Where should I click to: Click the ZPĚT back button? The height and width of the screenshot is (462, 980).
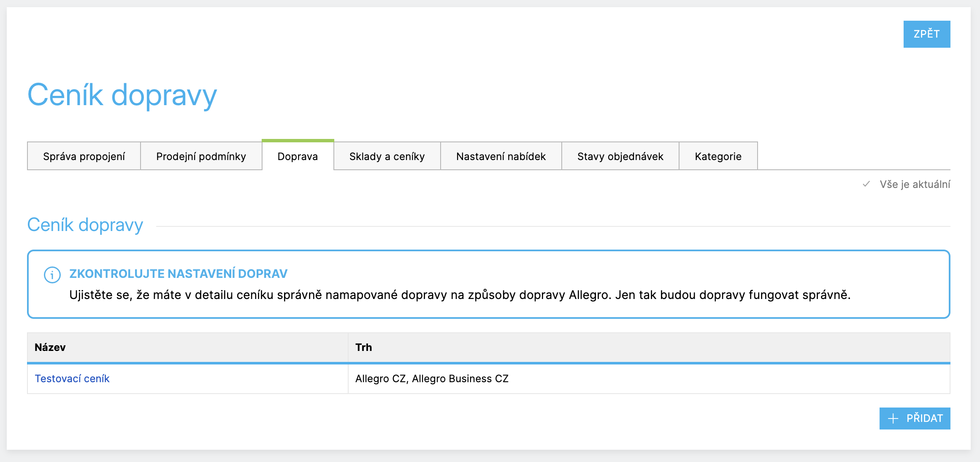[926, 34]
